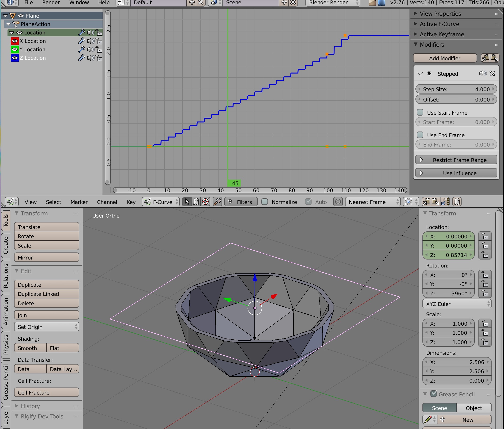Viewport: 504px width, 429px height.
Task: Open the Render menu in top bar
Action: [51, 3]
